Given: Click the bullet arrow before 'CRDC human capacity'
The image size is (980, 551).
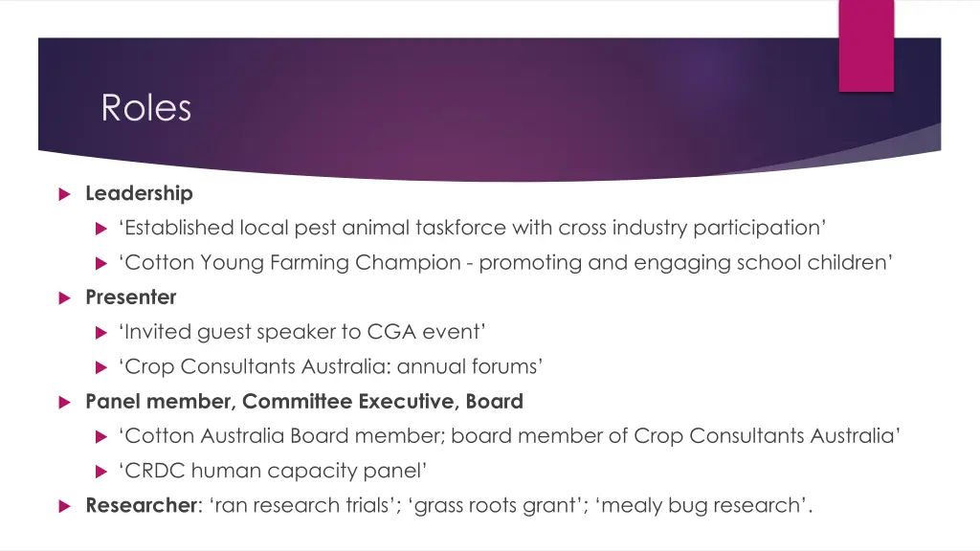Looking at the screenshot, I should (101, 472).
